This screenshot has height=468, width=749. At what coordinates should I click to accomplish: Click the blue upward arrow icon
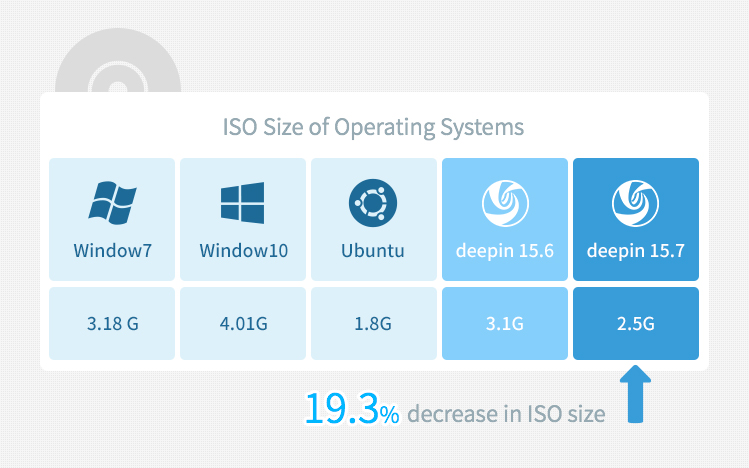point(635,394)
